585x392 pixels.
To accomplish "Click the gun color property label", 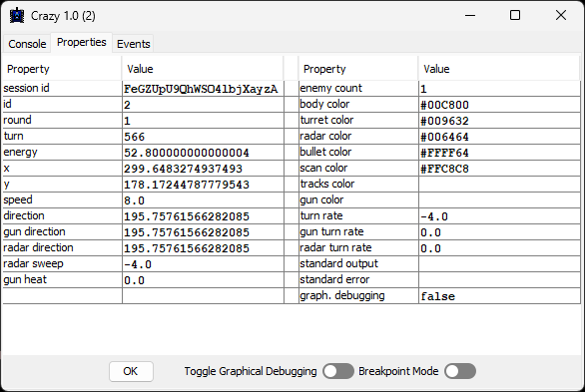I will (x=321, y=200).
